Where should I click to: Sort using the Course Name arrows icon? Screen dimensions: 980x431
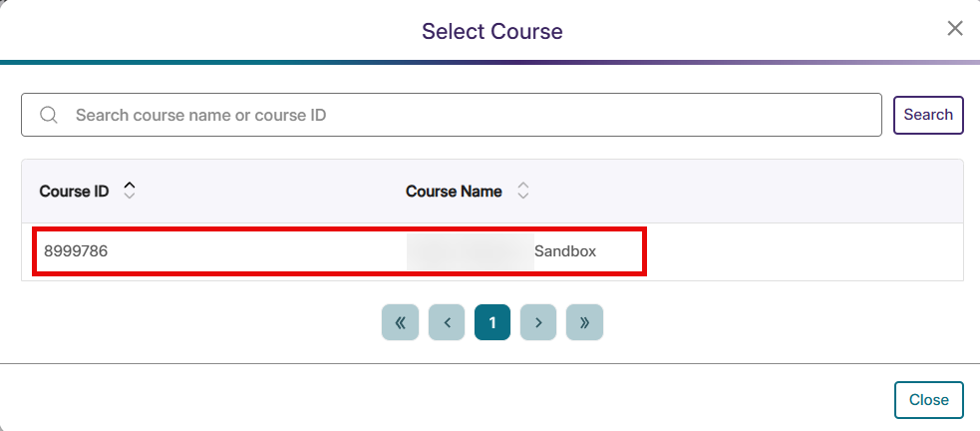[x=523, y=191]
